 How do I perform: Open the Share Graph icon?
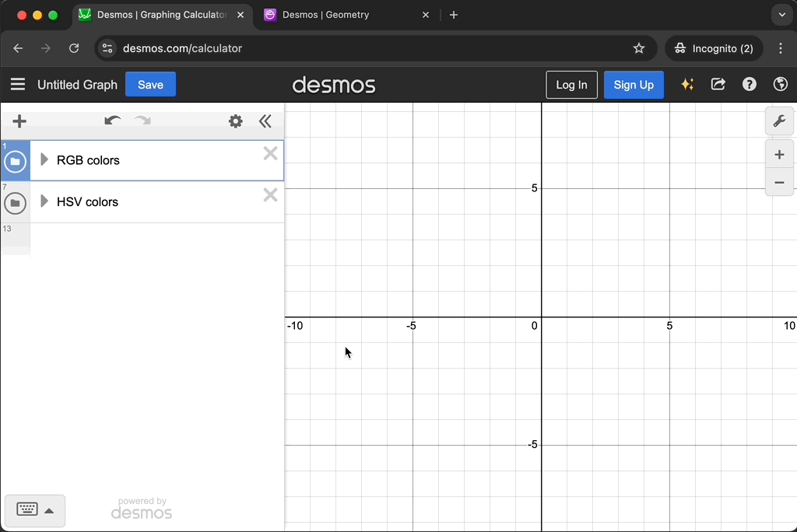coord(718,85)
